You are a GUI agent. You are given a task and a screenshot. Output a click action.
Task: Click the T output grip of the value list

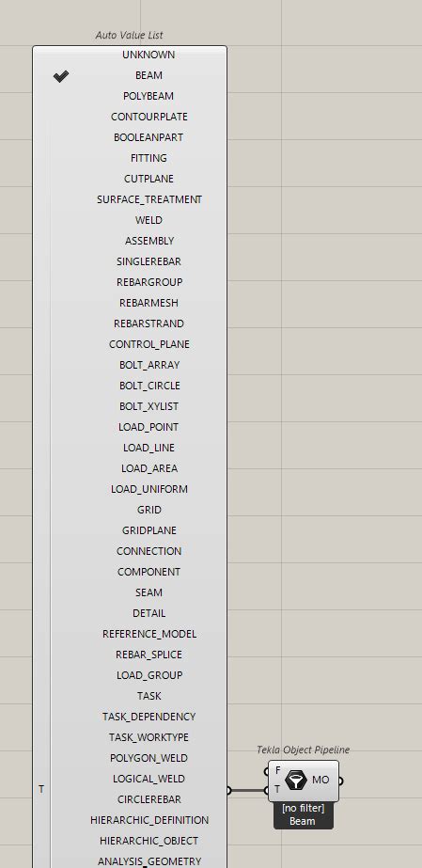coord(227,790)
